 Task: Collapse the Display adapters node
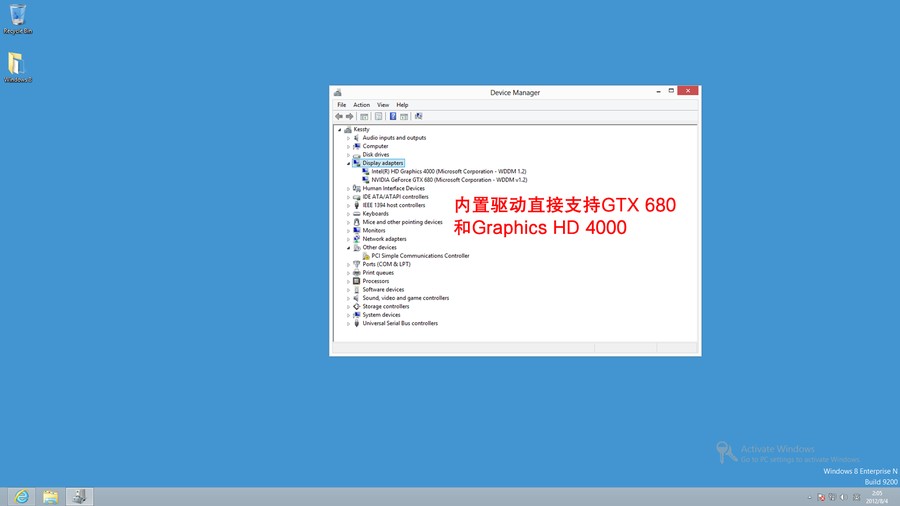(x=349, y=163)
